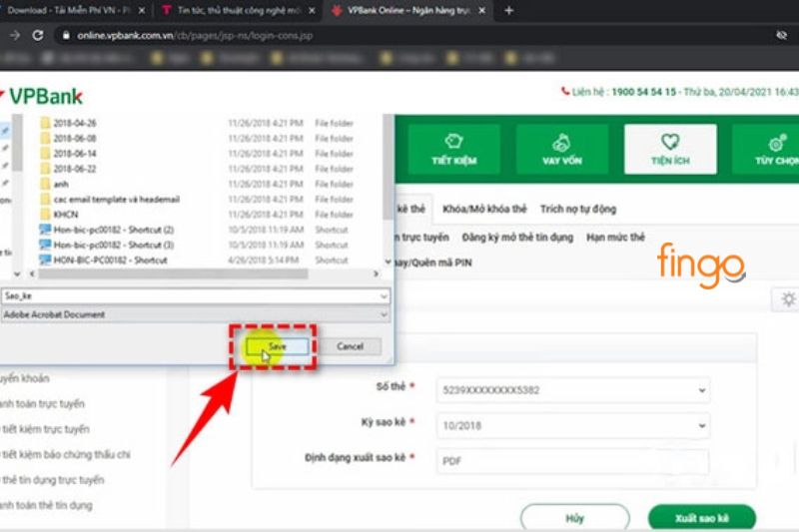Open thanh toán thẻ tín dụng sidebar item
Screen dimensions: 799x532
point(46,505)
